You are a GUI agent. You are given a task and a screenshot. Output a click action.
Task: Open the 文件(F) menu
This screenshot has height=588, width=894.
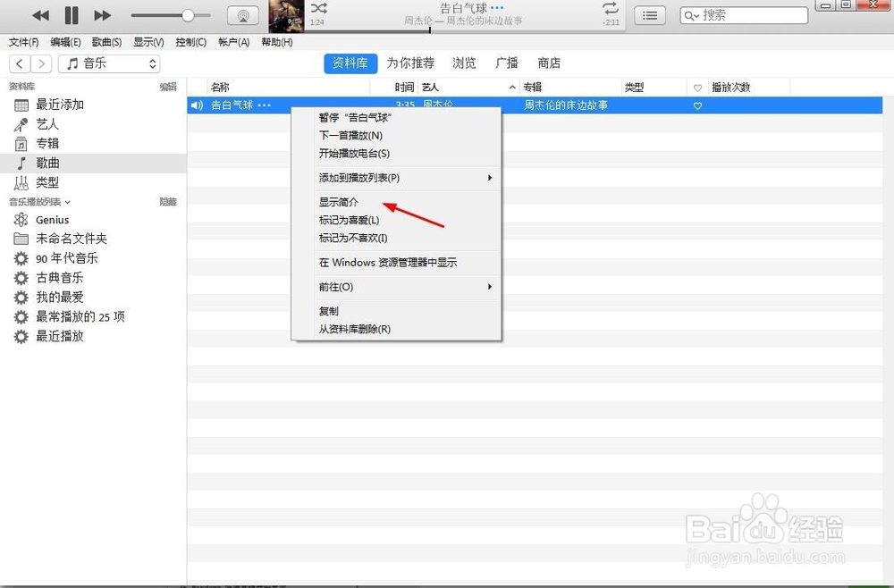click(24, 42)
